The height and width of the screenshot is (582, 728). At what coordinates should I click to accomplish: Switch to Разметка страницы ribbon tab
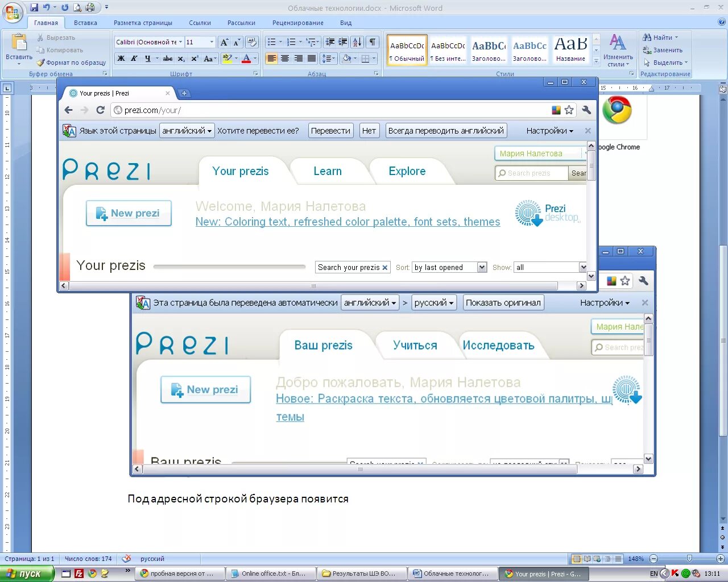pyautogui.click(x=143, y=23)
